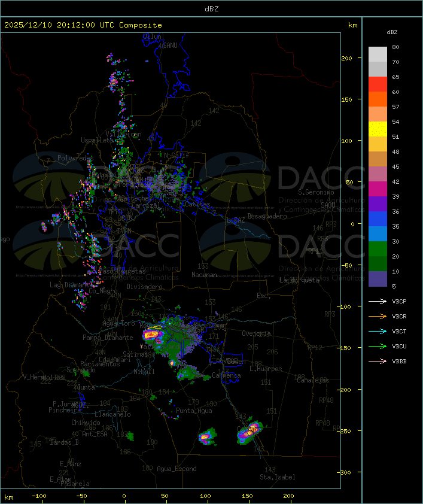Click the Uspallata place label

click(97, 140)
